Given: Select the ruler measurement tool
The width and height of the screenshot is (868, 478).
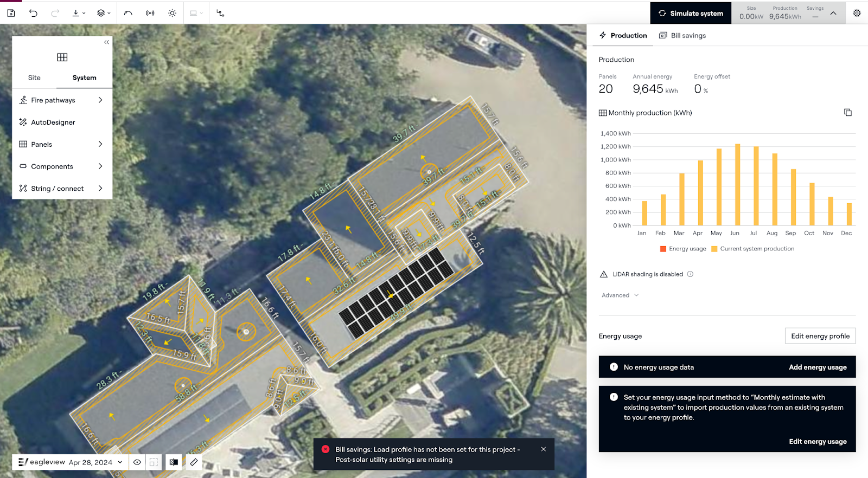Looking at the screenshot, I should [194, 462].
